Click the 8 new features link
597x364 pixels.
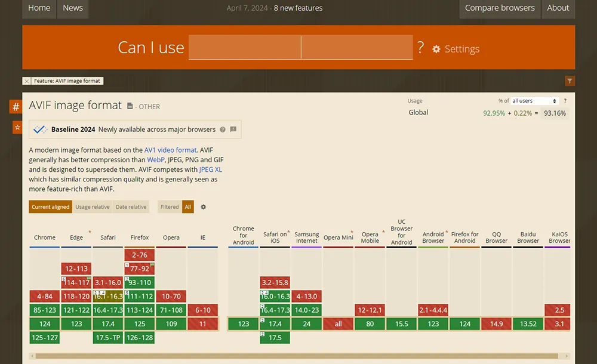tap(298, 8)
